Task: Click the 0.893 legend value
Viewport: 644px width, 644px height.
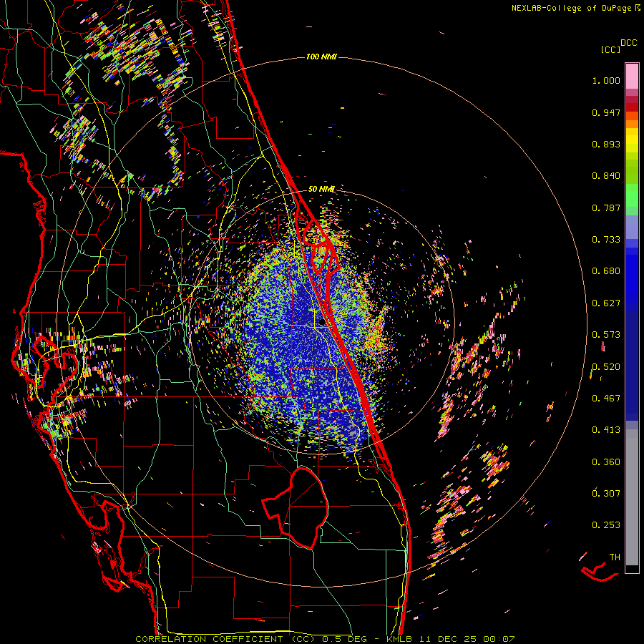Action: pos(606,144)
